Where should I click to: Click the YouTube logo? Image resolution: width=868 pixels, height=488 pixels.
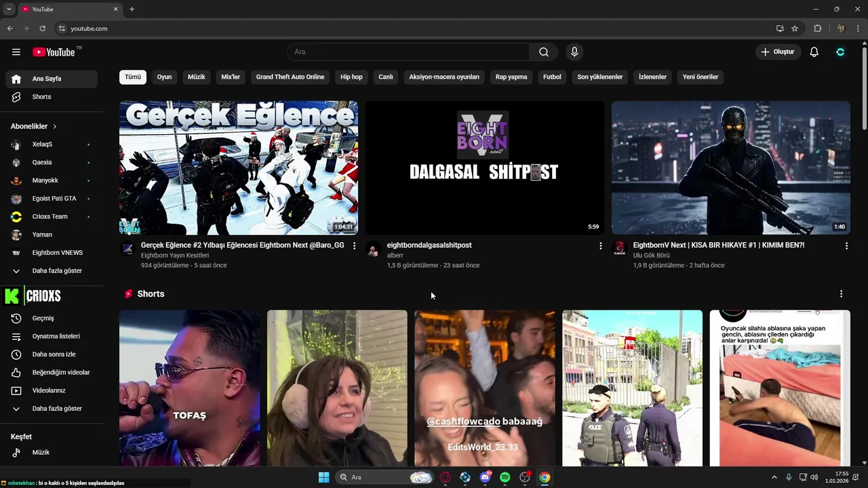click(54, 52)
